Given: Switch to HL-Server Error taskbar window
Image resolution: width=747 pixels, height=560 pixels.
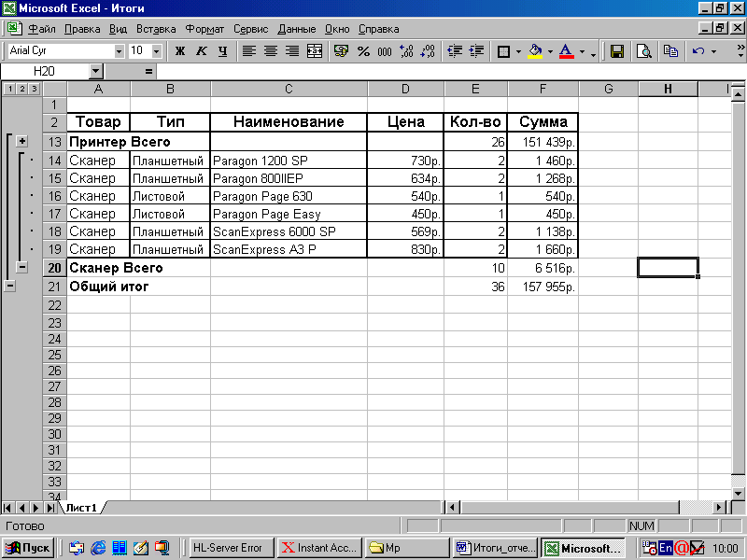Looking at the screenshot, I should click(232, 548).
